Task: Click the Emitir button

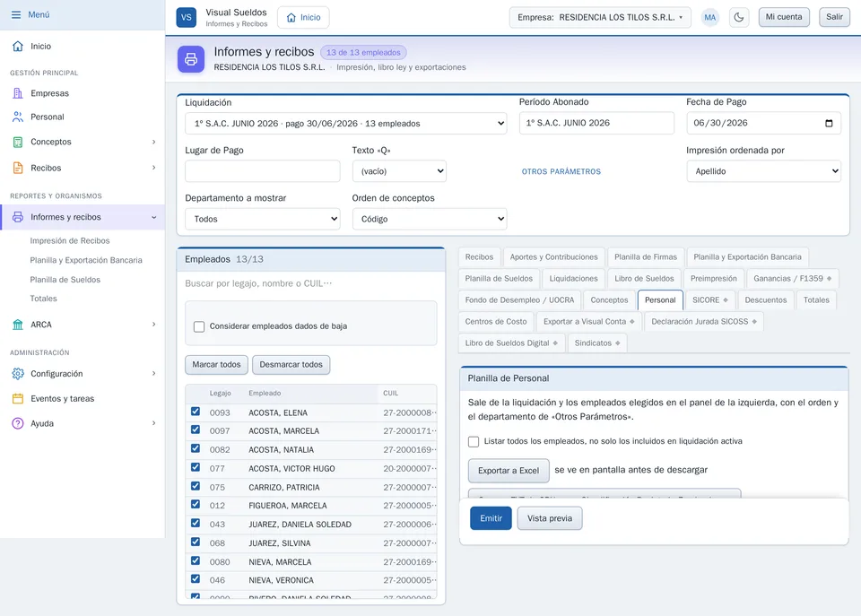Action: coord(491,518)
